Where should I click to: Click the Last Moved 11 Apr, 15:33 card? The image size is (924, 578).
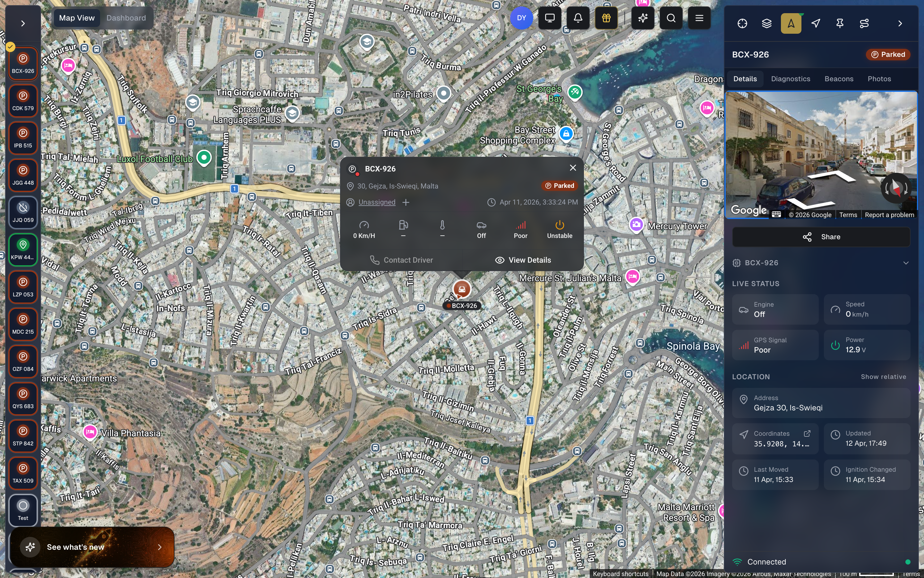(x=775, y=475)
